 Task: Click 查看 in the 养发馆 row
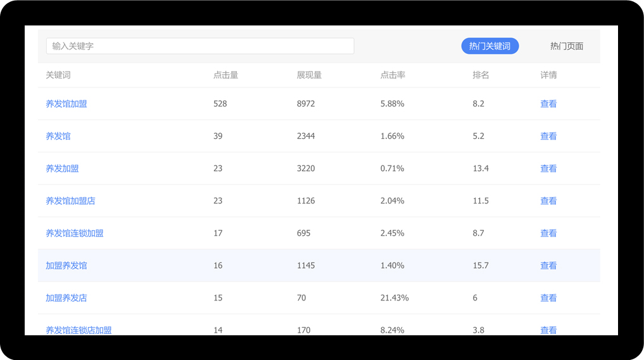click(x=548, y=136)
